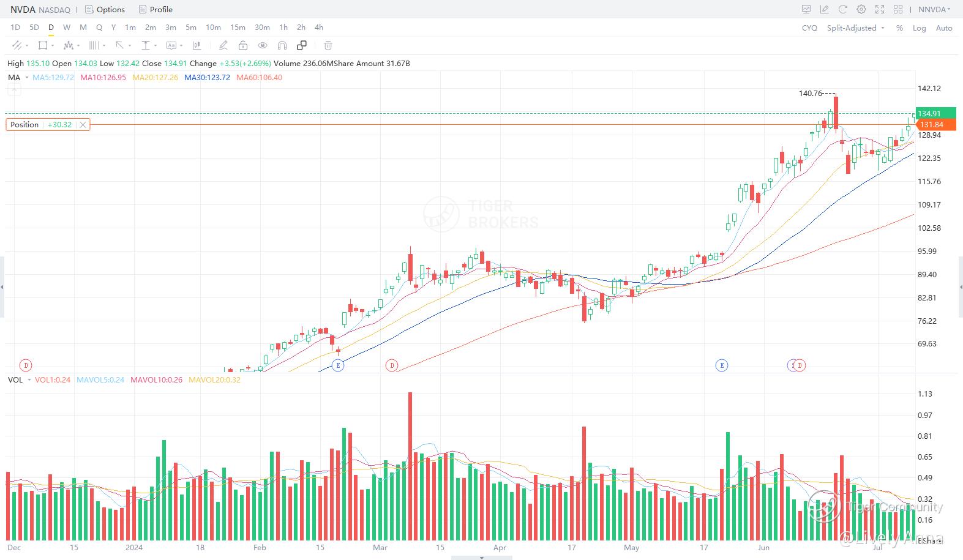The width and height of the screenshot is (963, 560).
Task: Click the MAVOL20:0.32 indicator label
Action: coord(214,380)
